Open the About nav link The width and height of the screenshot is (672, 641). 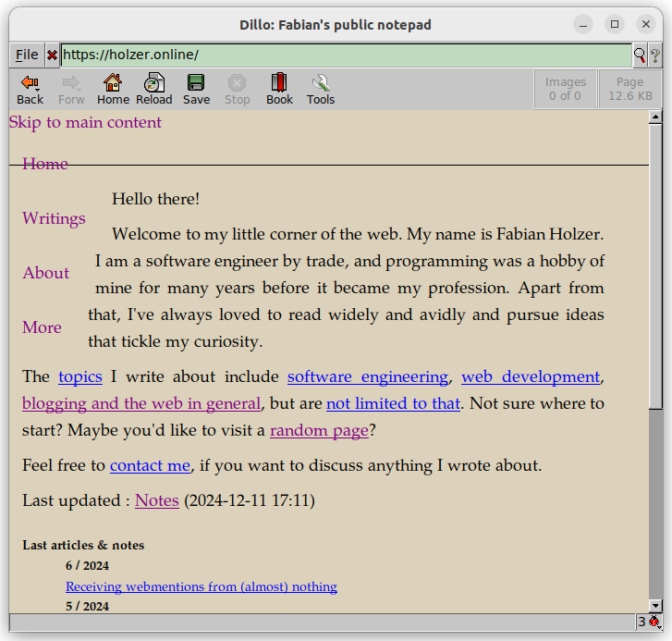[46, 273]
